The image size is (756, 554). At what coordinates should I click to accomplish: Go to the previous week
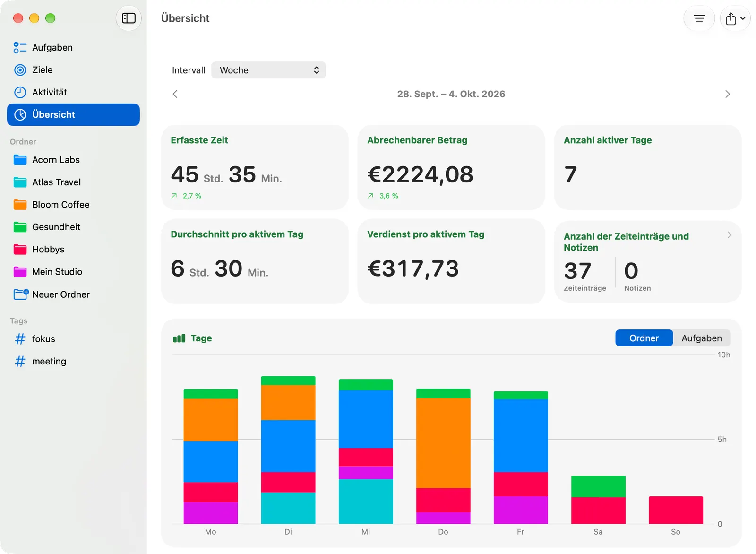[x=175, y=94]
